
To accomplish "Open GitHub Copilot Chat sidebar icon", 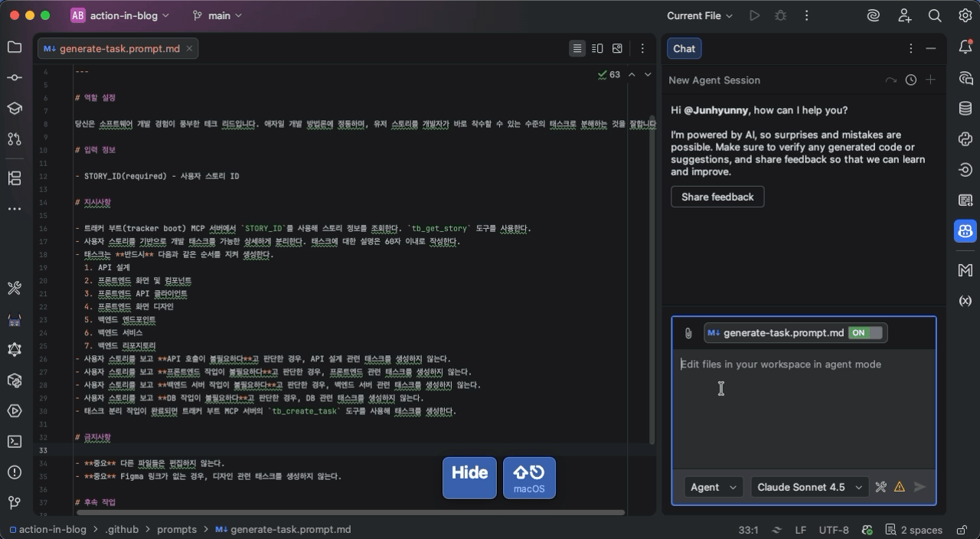I will coord(965,230).
